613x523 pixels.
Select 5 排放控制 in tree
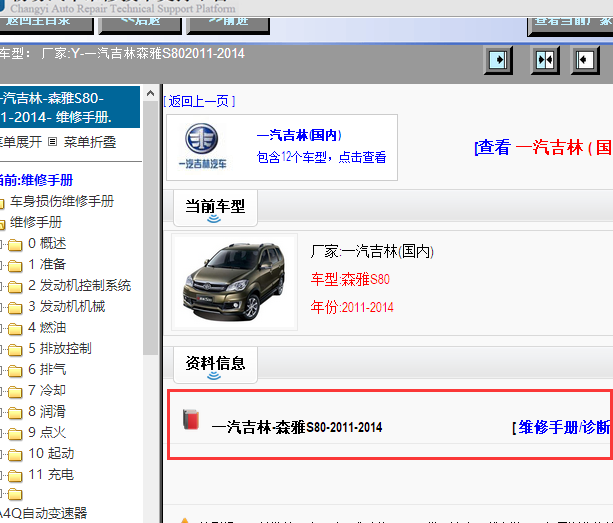tap(60, 348)
